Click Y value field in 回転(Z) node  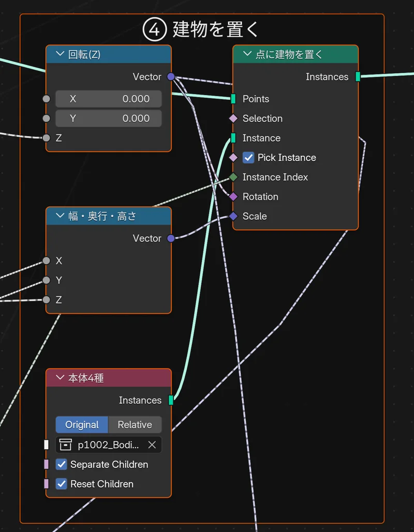click(109, 118)
